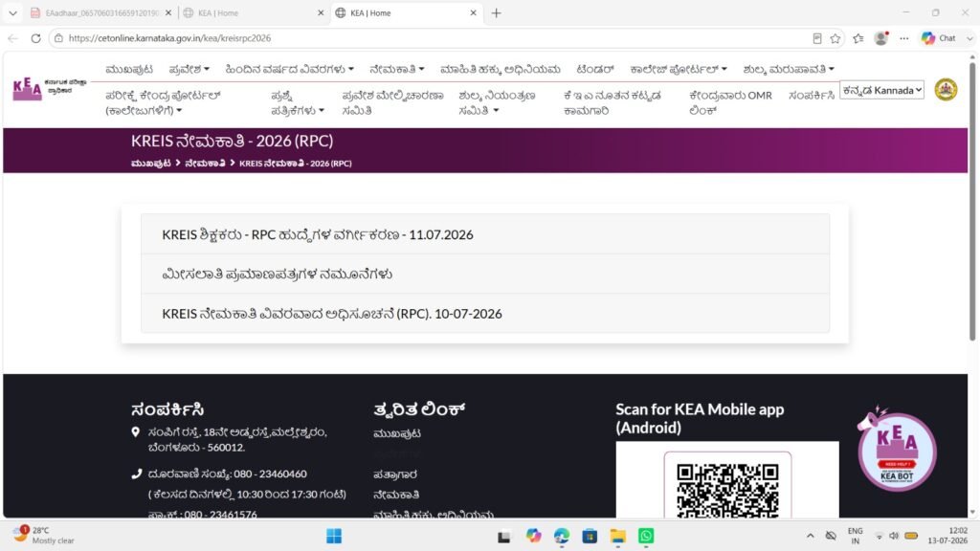The image size is (980, 551).
Task: Open the browser favorites list icon
Action: coord(858,38)
